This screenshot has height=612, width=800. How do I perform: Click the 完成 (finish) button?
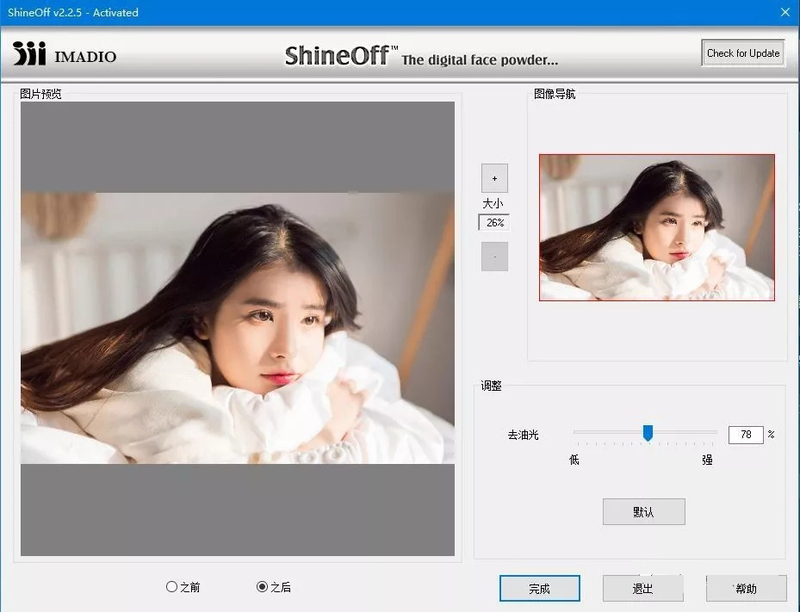539,589
